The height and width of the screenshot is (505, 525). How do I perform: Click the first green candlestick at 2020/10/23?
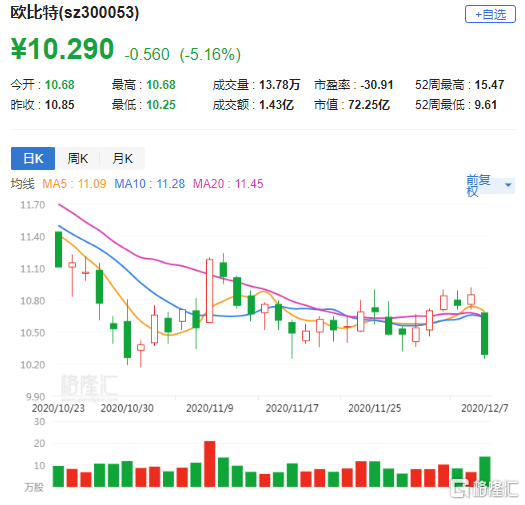(58, 249)
